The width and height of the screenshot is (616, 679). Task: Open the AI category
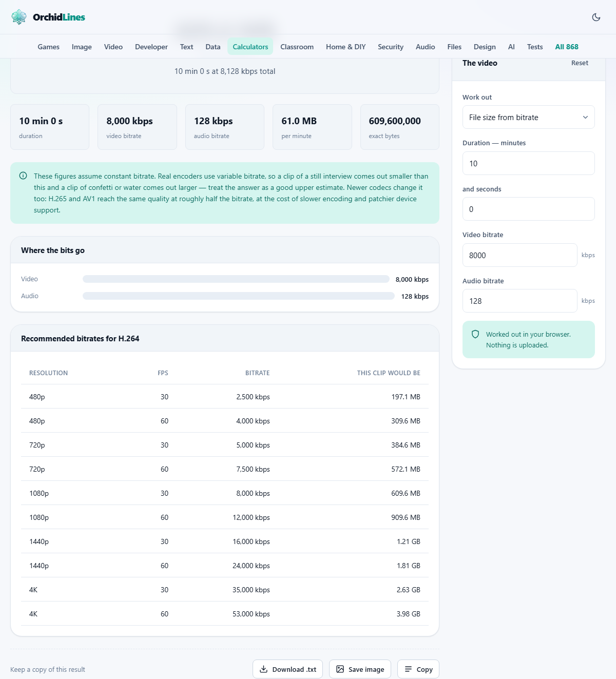tap(511, 47)
